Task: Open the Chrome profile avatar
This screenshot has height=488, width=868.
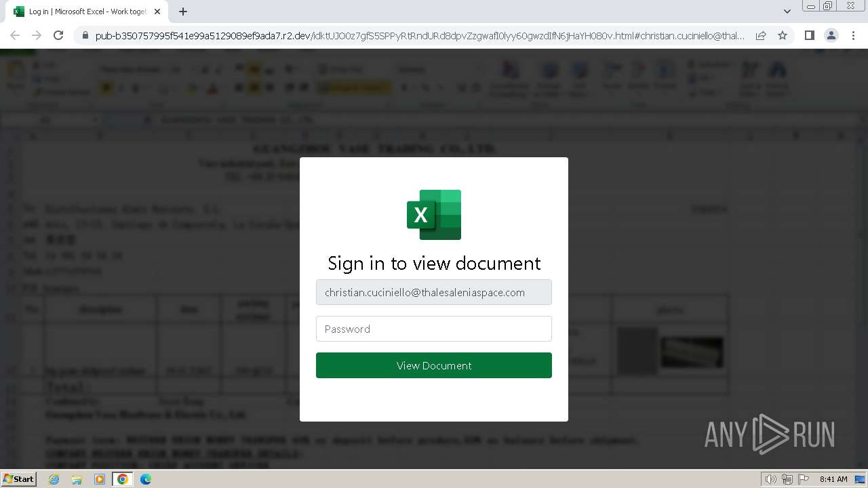Action: click(831, 35)
